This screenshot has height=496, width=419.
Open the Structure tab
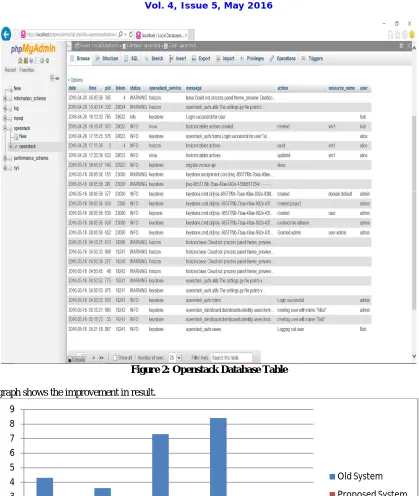tap(107, 58)
